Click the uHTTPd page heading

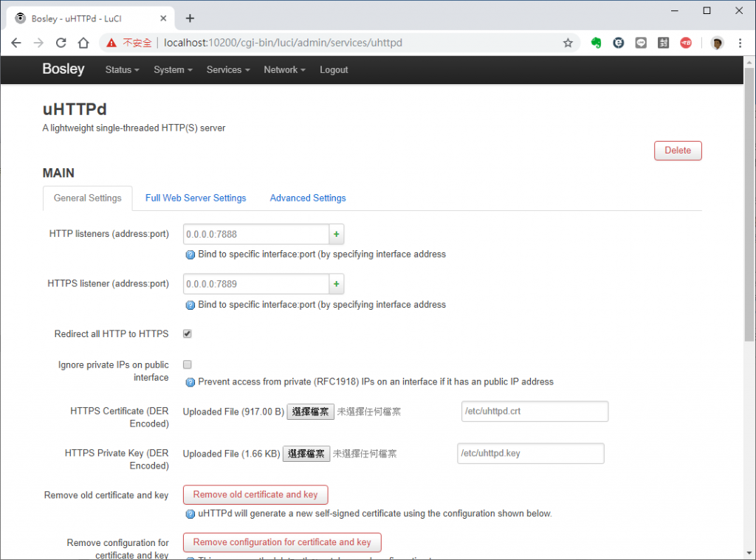pyautogui.click(x=75, y=109)
